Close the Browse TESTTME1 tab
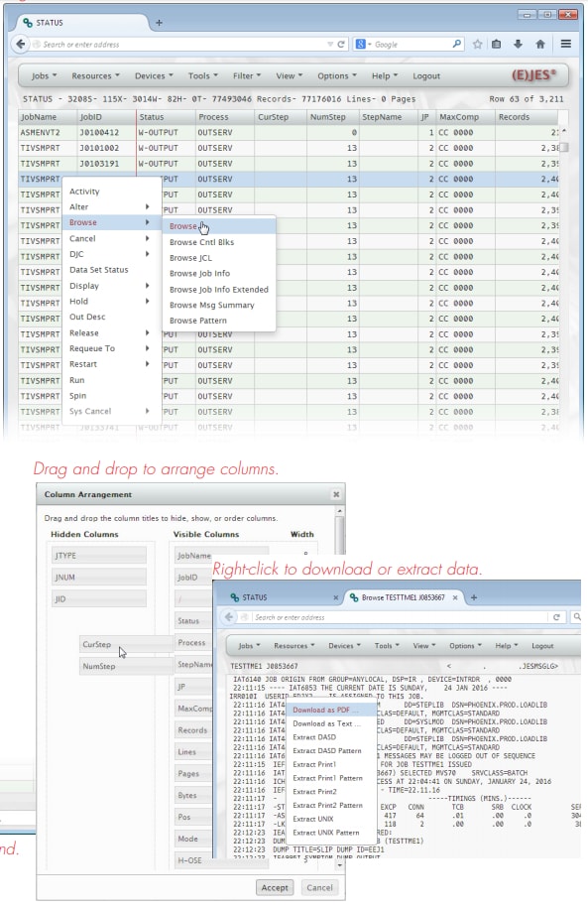The height and width of the screenshot is (909, 588). [455, 597]
